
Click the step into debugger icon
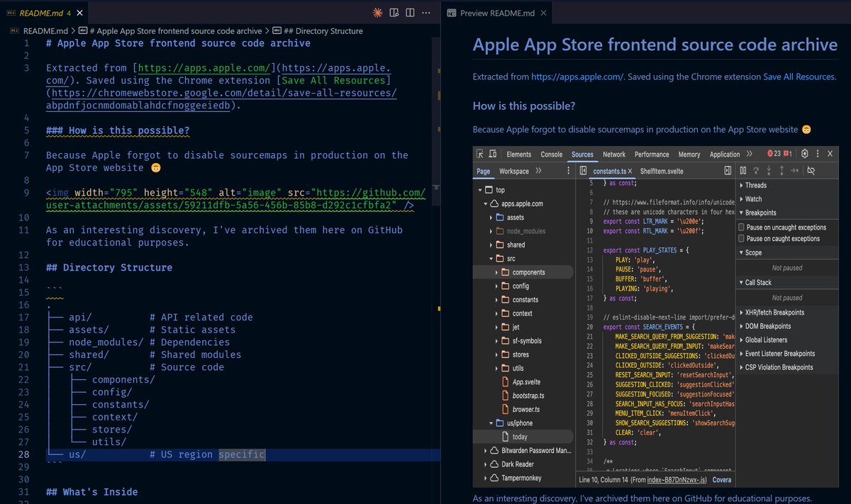(x=769, y=171)
